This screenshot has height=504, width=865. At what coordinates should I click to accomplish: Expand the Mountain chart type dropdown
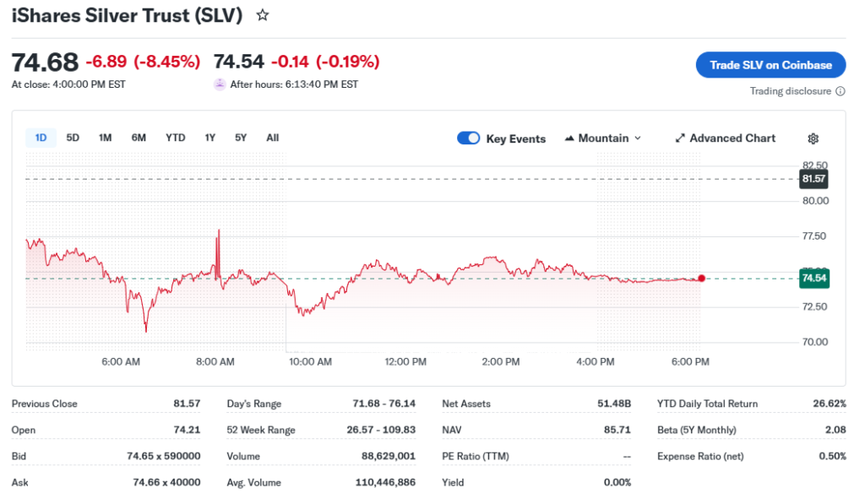point(637,138)
